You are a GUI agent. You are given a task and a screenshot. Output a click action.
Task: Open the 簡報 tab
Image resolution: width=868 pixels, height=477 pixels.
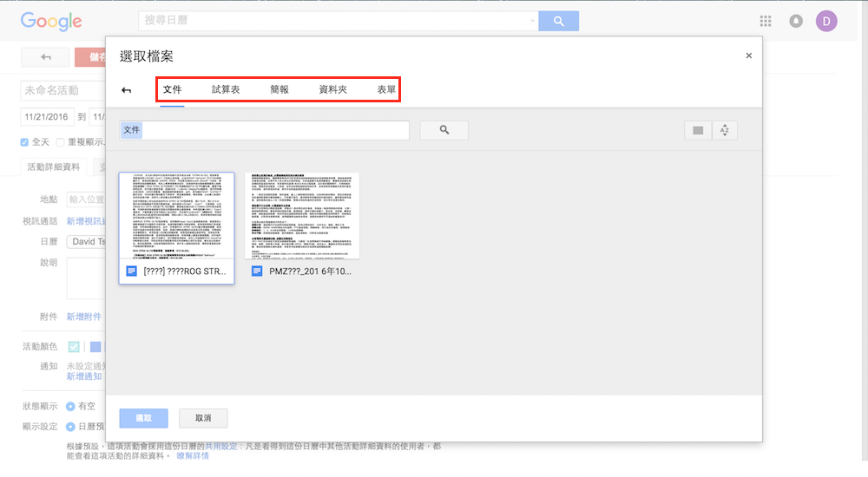(279, 89)
